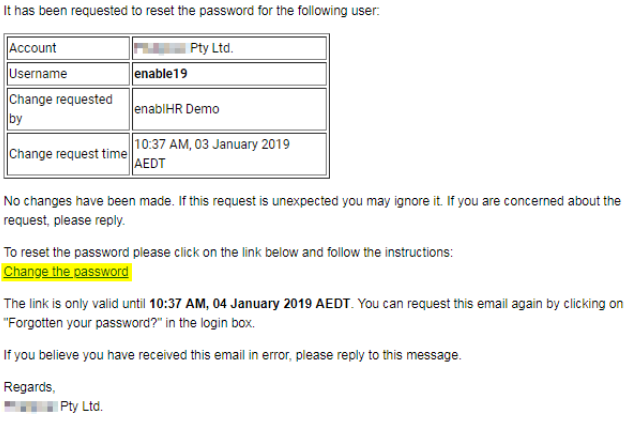Click the bold expiry time 04 January 2019 AEDT
627x421 pixels.
pos(250,303)
